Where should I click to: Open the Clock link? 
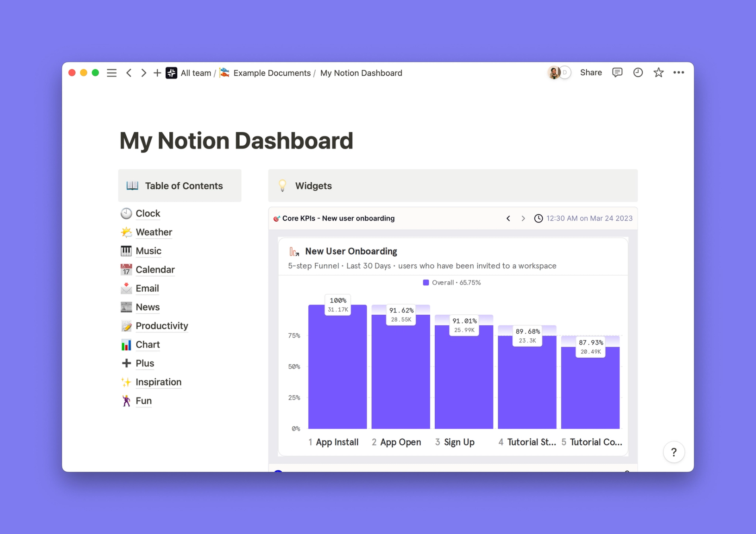click(x=148, y=213)
